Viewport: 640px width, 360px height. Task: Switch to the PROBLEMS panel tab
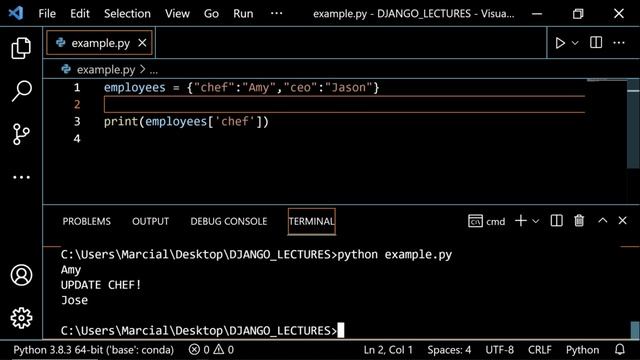(87, 221)
